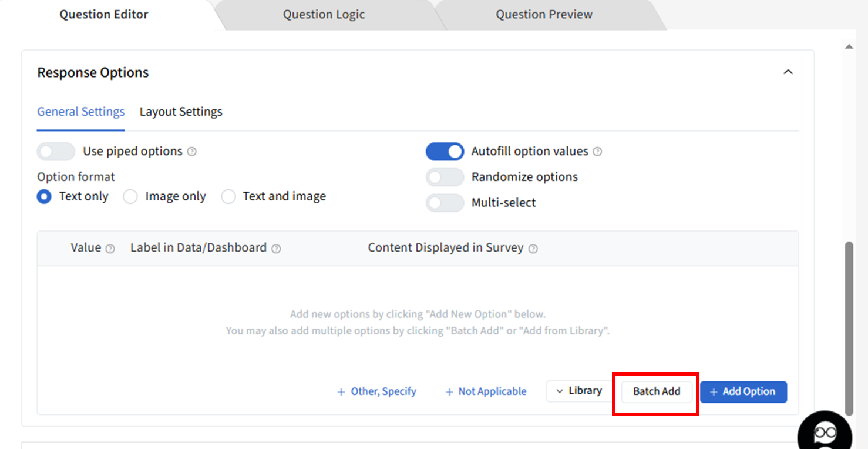This screenshot has height=449, width=868.
Task: Switch to the Question Logic tab
Action: pyautogui.click(x=324, y=15)
